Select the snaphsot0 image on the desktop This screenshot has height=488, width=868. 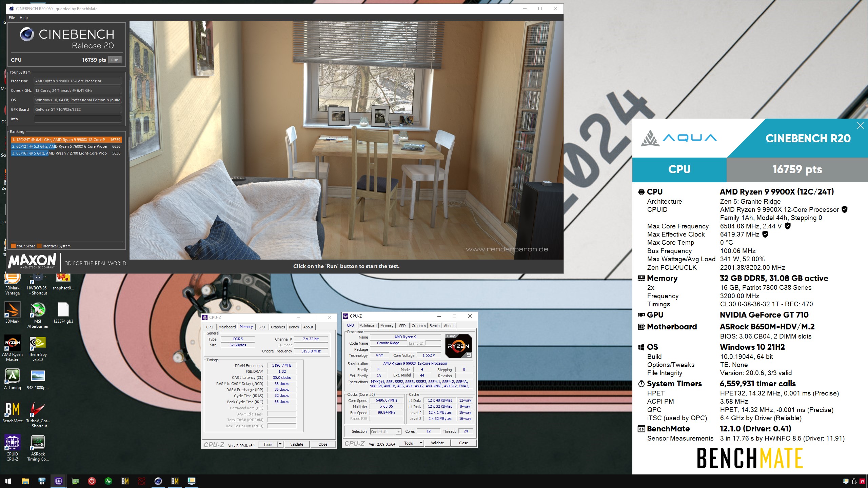(x=63, y=281)
